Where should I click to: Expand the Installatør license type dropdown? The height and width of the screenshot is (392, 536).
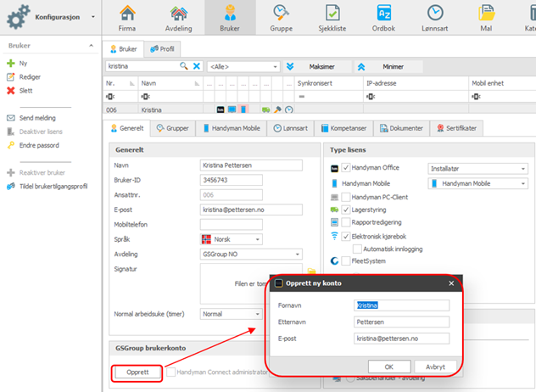tap(477, 169)
